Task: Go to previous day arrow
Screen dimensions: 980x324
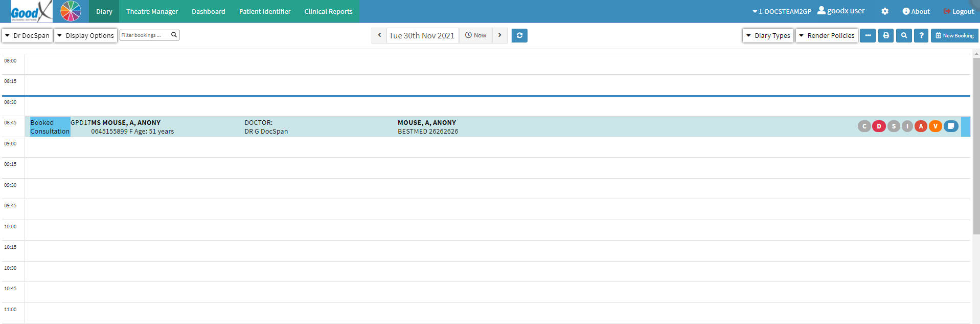Action: [x=379, y=35]
